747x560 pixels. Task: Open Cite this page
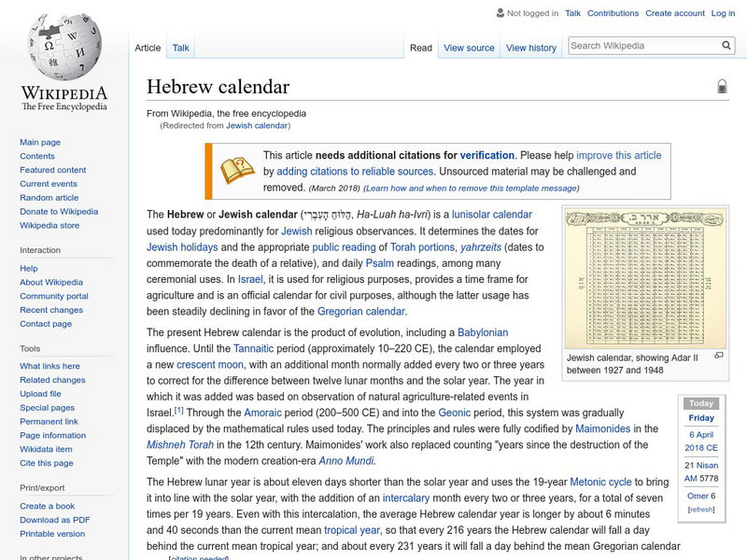(46, 462)
